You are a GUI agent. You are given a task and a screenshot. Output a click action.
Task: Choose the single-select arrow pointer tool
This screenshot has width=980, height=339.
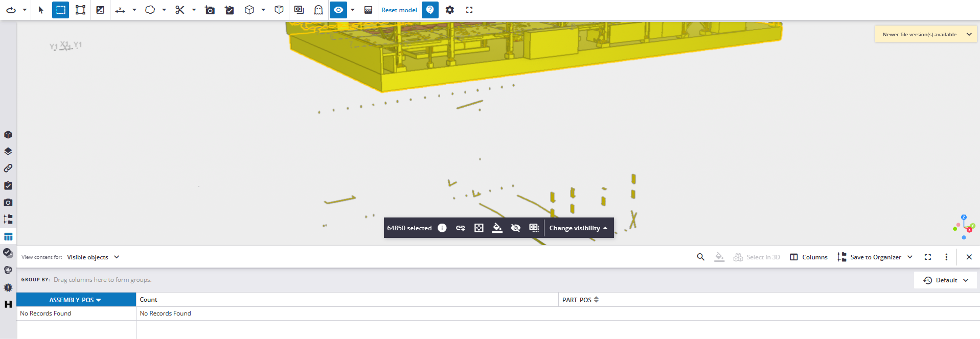click(x=41, y=10)
